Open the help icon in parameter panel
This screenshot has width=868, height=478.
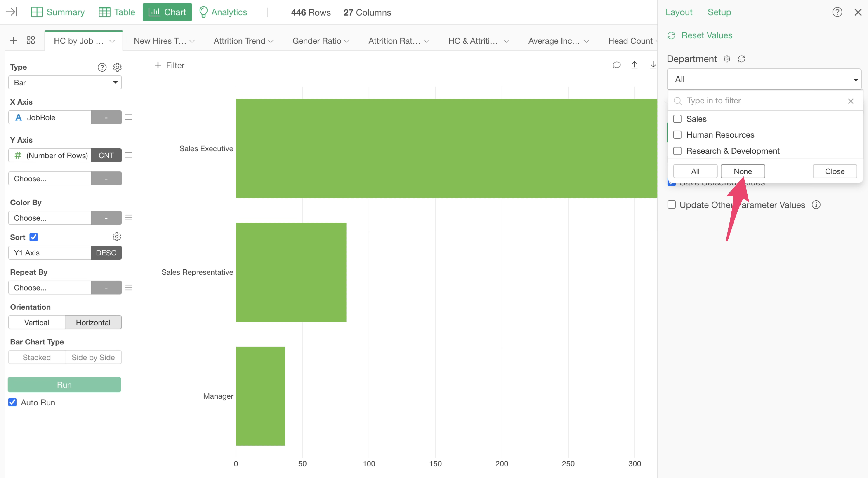click(837, 12)
